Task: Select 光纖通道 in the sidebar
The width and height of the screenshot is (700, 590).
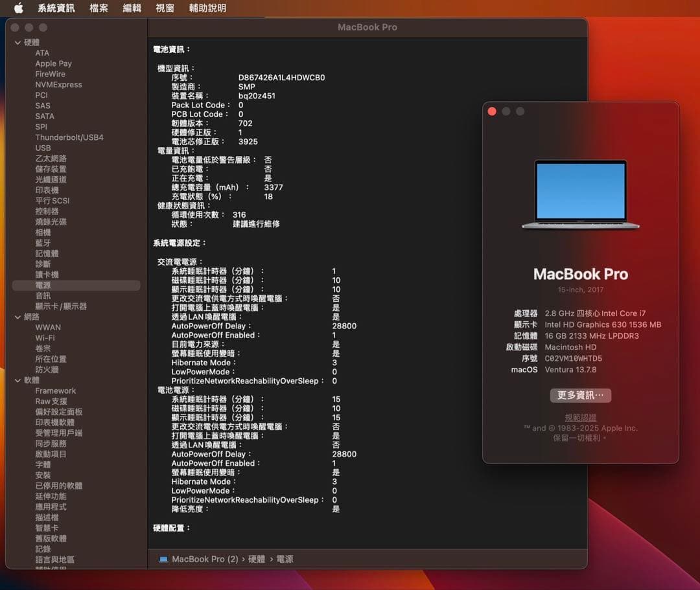Action: coord(51,180)
